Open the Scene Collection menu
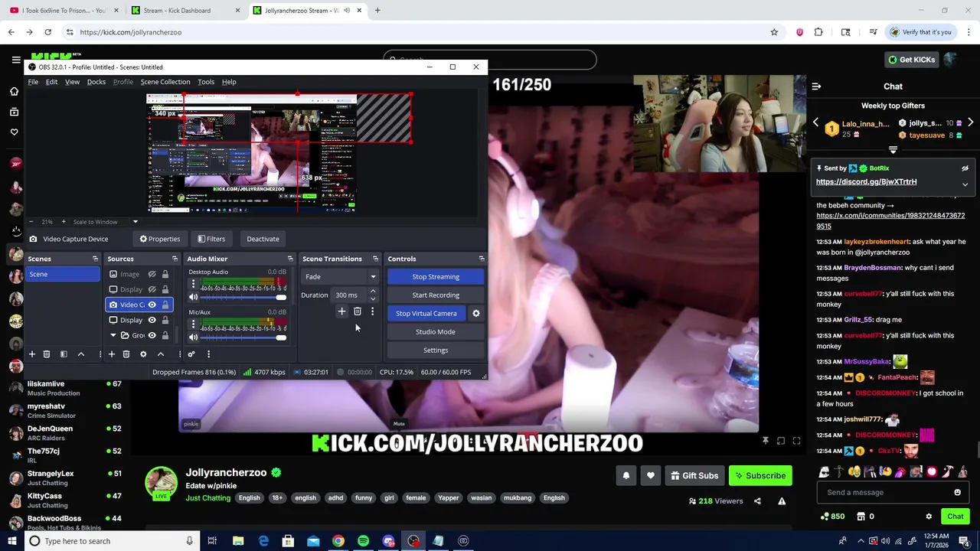Viewport: 980px width, 551px height. pos(165,82)
